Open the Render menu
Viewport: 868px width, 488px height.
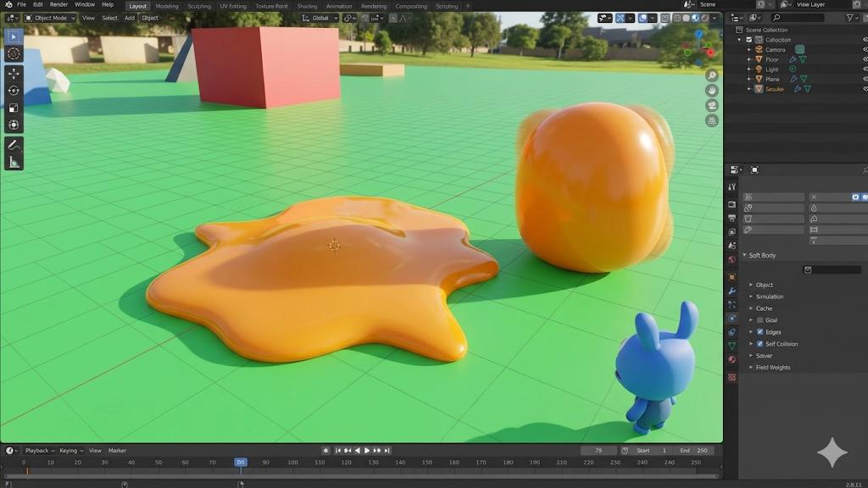(x=58, y=5)
